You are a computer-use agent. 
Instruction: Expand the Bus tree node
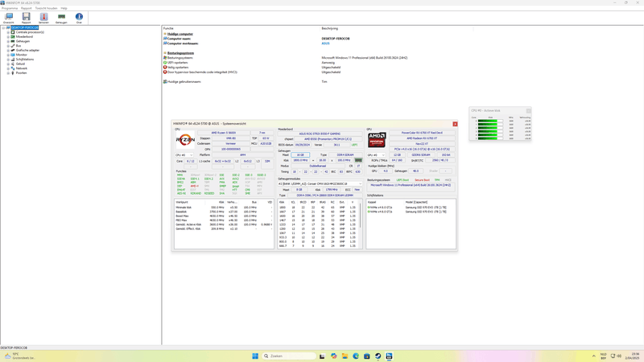pyautogui.click(x=8, y=46)
